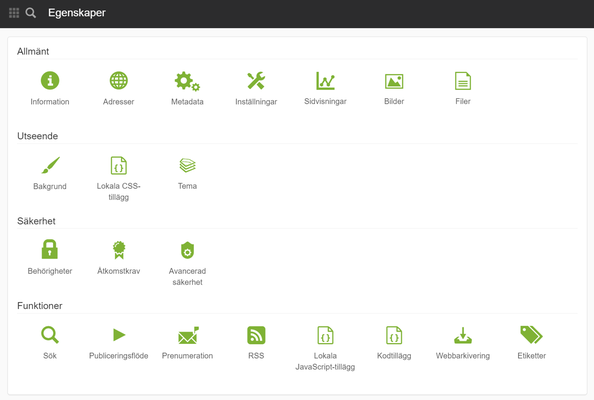594x400 pixels.
Task: Open Metadata gears icon
Action: point(187,81)
